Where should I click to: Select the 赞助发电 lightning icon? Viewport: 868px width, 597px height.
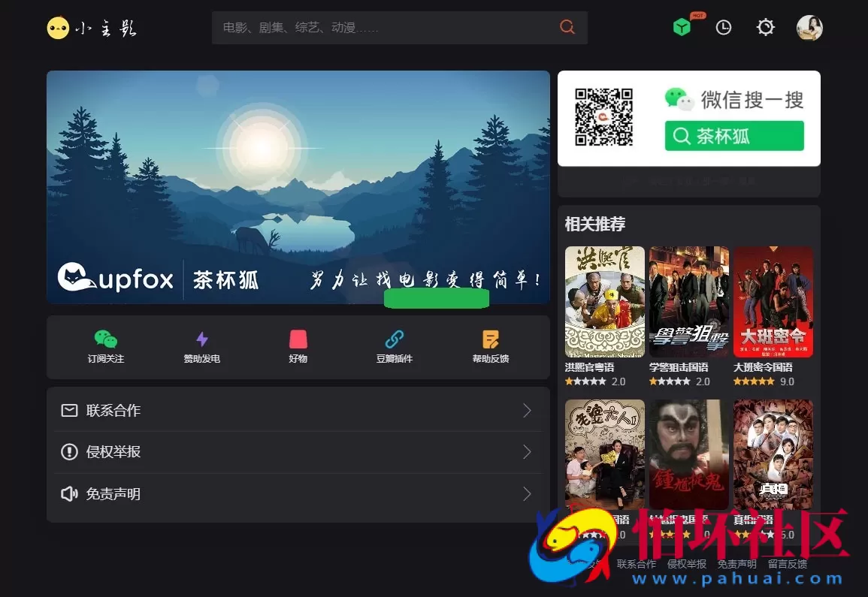pos(201,339)
